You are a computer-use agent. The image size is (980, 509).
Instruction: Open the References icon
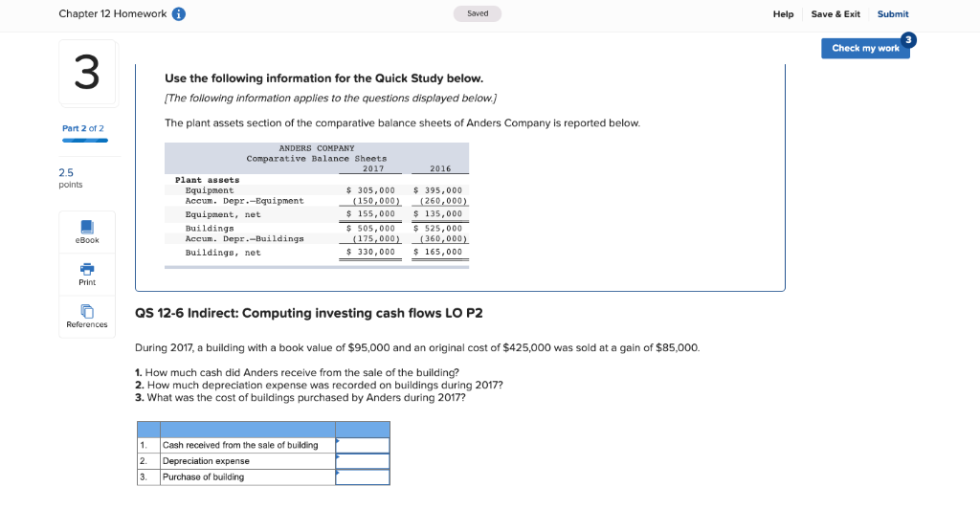click(x=87, y=311)
